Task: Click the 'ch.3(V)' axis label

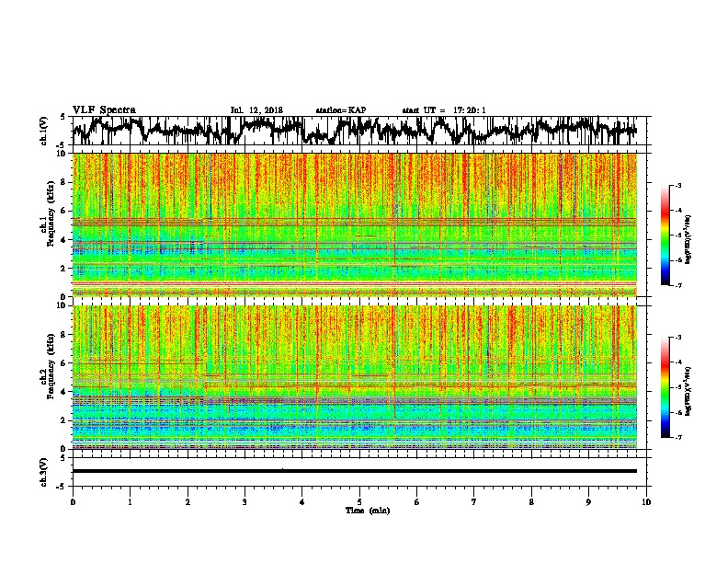Action: [43, 472]
